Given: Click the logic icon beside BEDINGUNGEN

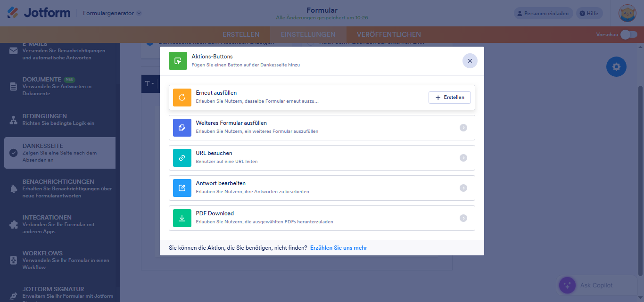Looking at the screenshot, I should point(14,120).
